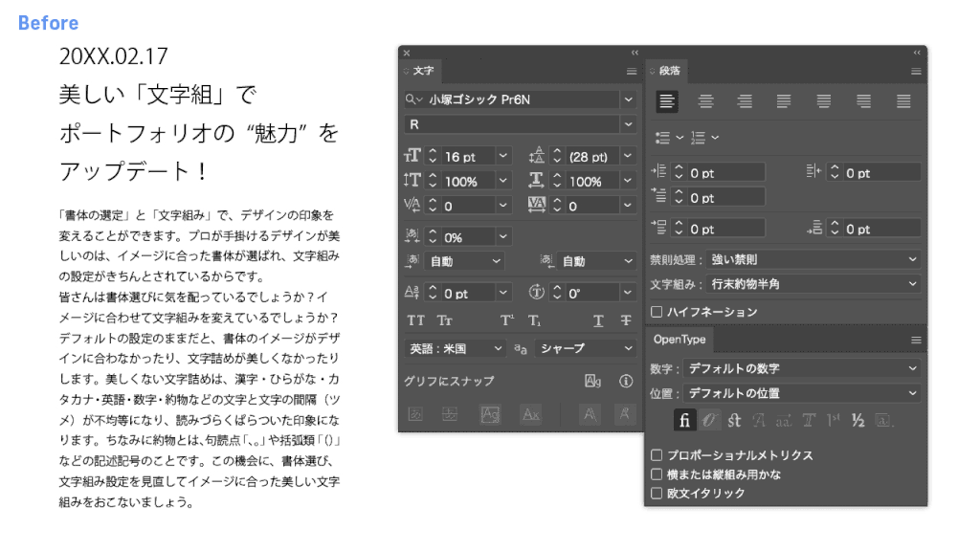Open font size dropdown 16 pt
980x551 pixels.
(x=503, y=156)
